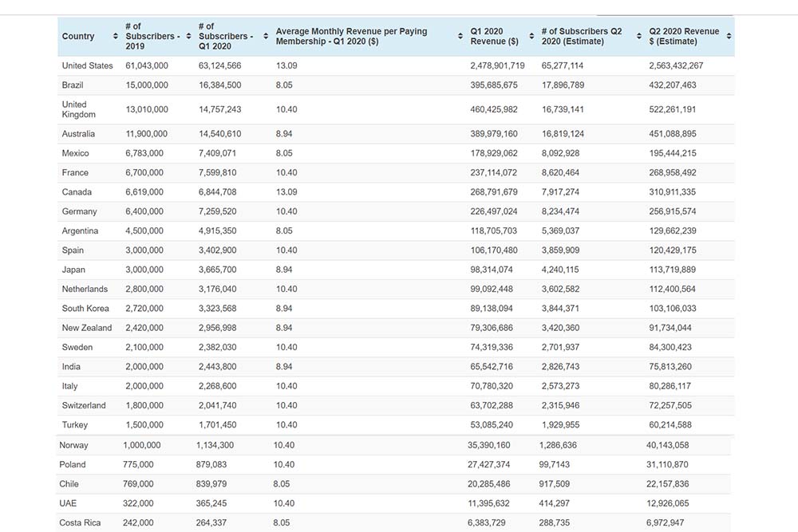798x532 pixels.
Task: Select the Brazil country cell
Action: coord(73,85)
